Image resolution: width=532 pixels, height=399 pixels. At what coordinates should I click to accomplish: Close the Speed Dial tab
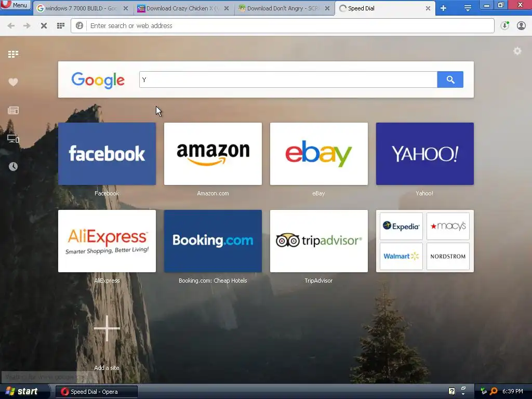(x=428, y=8)
